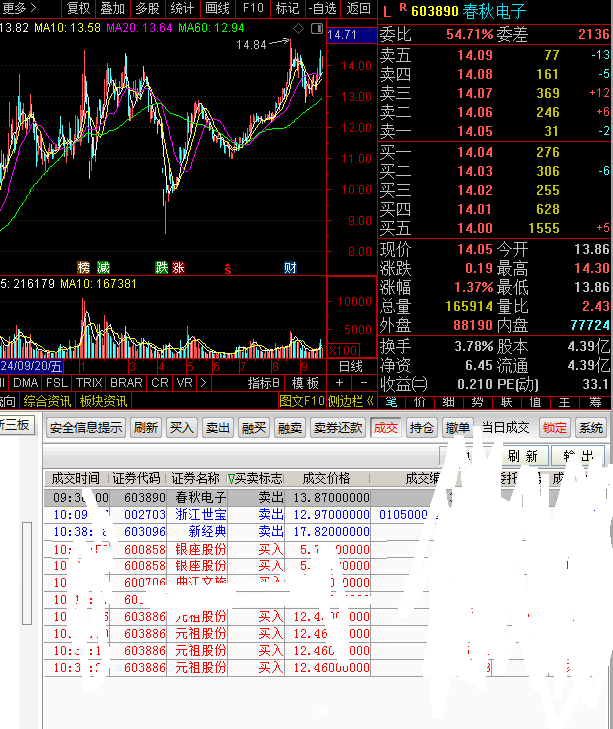Select the FSL indicator tab
Screen dimensions: 613x729
pyautogui.click(x=57, y=383)
